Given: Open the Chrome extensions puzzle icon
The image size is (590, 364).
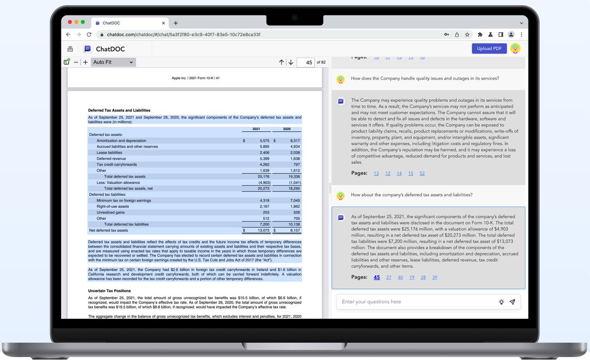Looking at the screenshot, I should [x=480, y=35].
